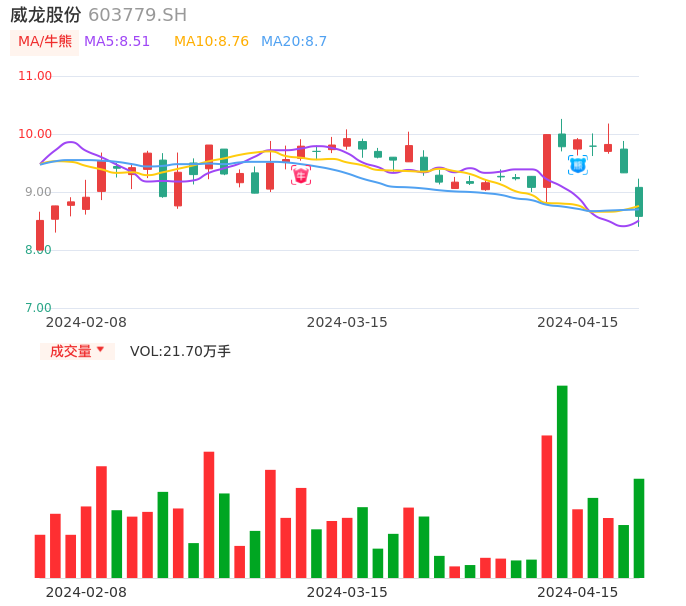Click the VOL:21.70万手 readout

(180, 351)
